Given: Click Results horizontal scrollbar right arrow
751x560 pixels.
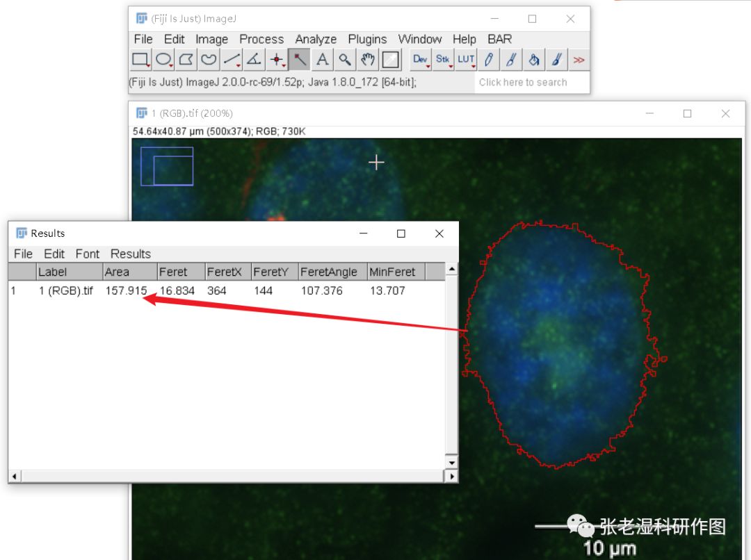Looking at the screenshot, I should point(451,476).
